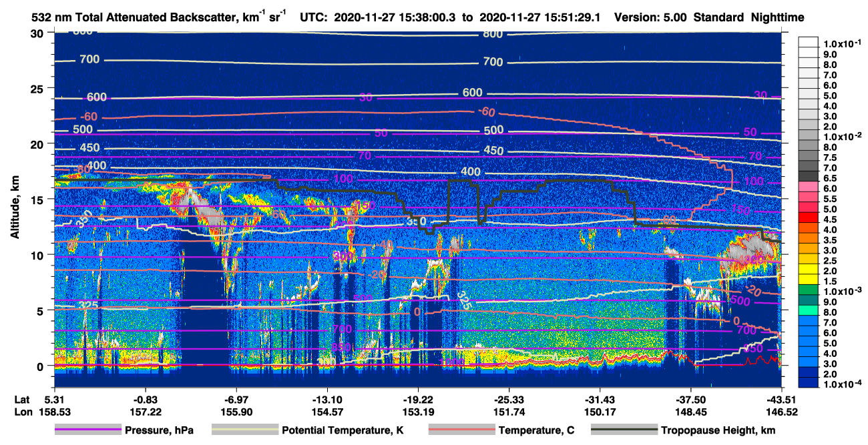Click latitude value -19.22
Screen dimensions: 868x445
pos(418,399)
